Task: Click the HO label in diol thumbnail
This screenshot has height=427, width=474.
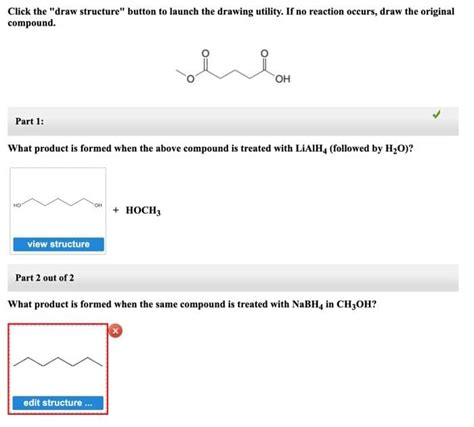Action: (17, 205)
